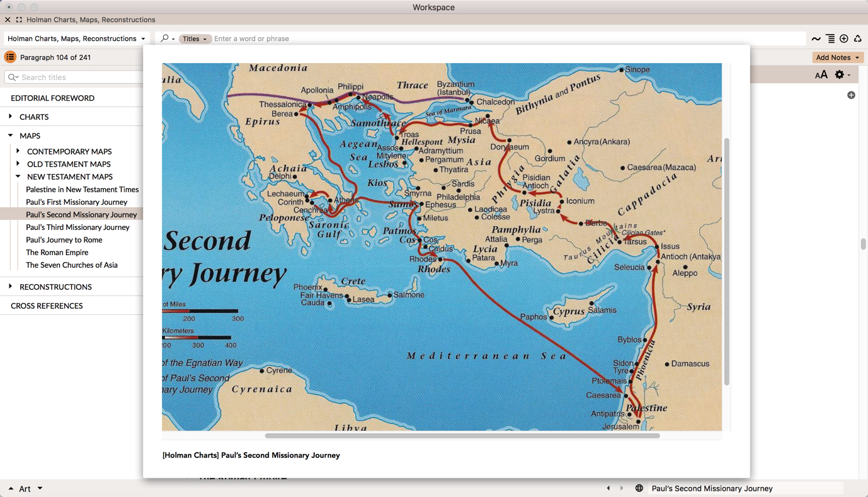The height and width of the screenshot is (497, 868).
Task: Open EDITORIAL FOREWORD section
Action: (x=52, y=98)
